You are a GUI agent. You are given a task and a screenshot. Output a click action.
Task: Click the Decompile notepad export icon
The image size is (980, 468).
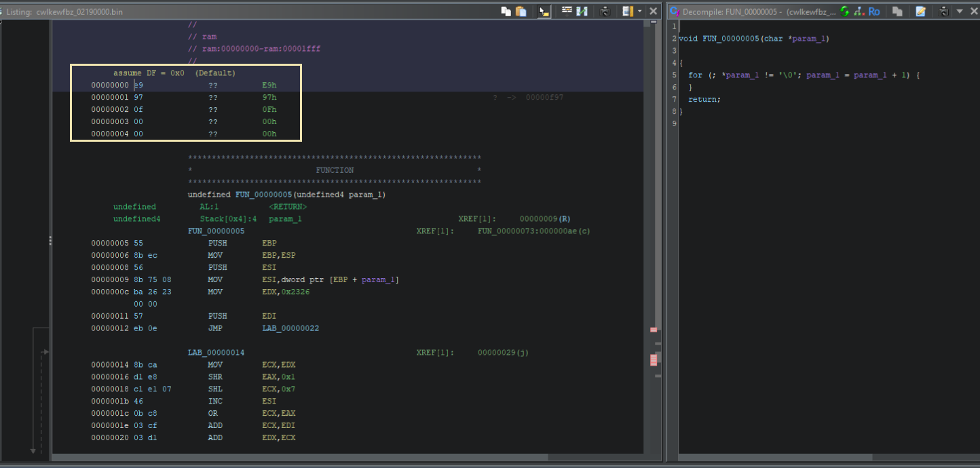point(920,12)
